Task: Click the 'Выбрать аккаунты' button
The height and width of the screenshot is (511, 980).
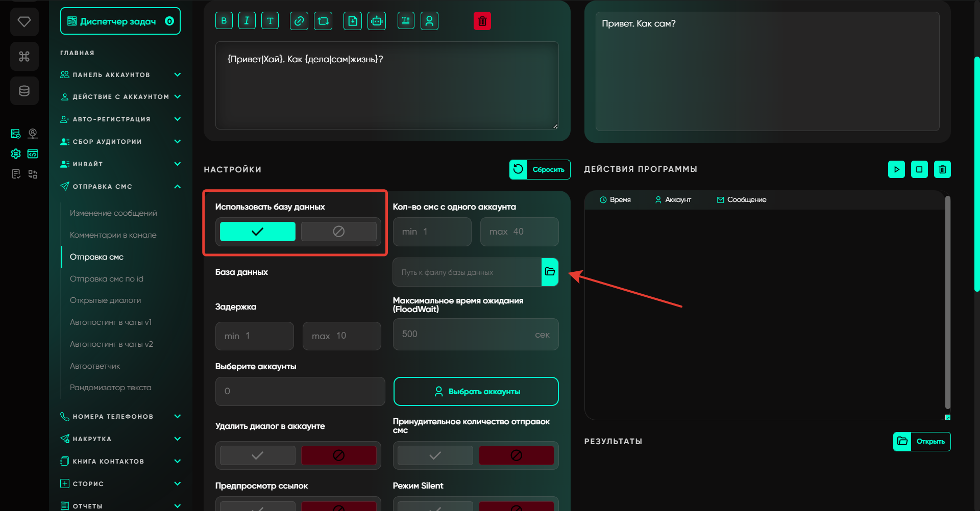Action: click(x=476, y=392)
